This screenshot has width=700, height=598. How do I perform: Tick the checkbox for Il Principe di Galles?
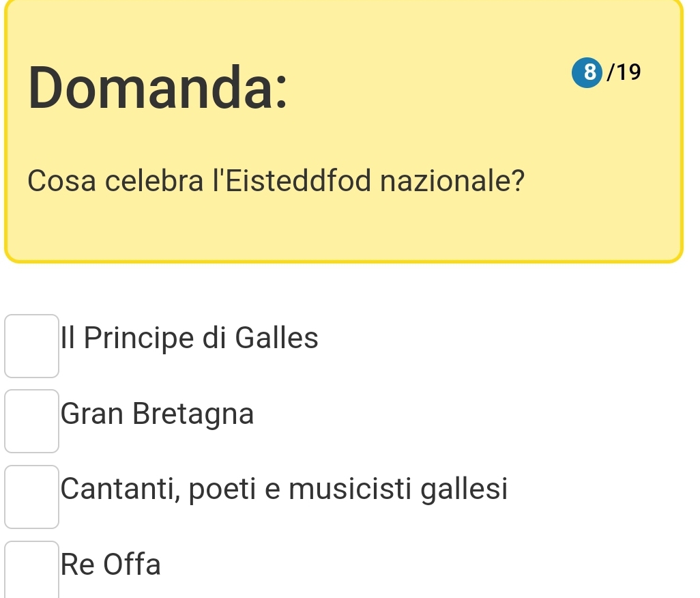[31, 345]
